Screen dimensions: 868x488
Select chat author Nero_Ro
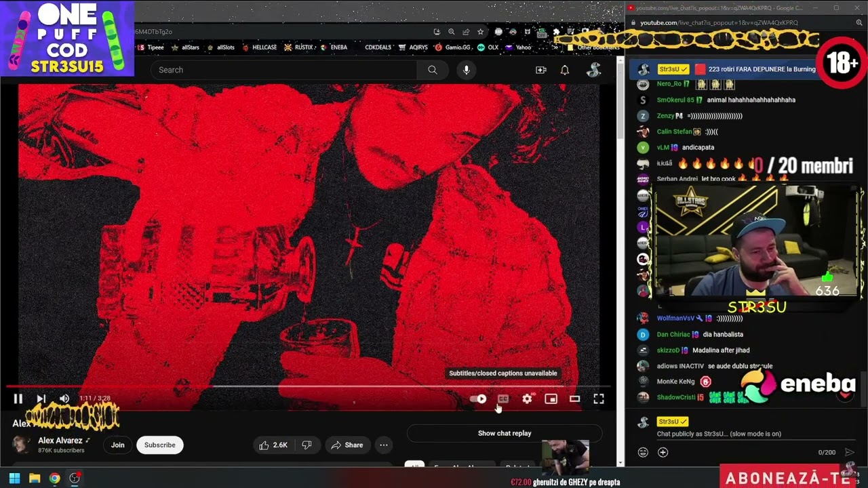[x=669, y=84]
